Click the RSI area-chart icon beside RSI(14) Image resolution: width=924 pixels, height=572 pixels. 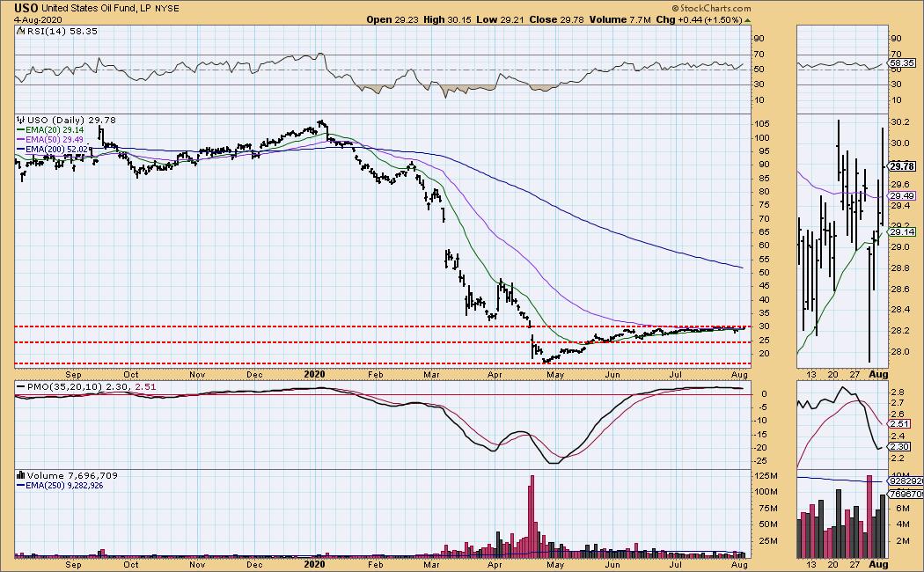pyautogui.click(x=20, y=31)
